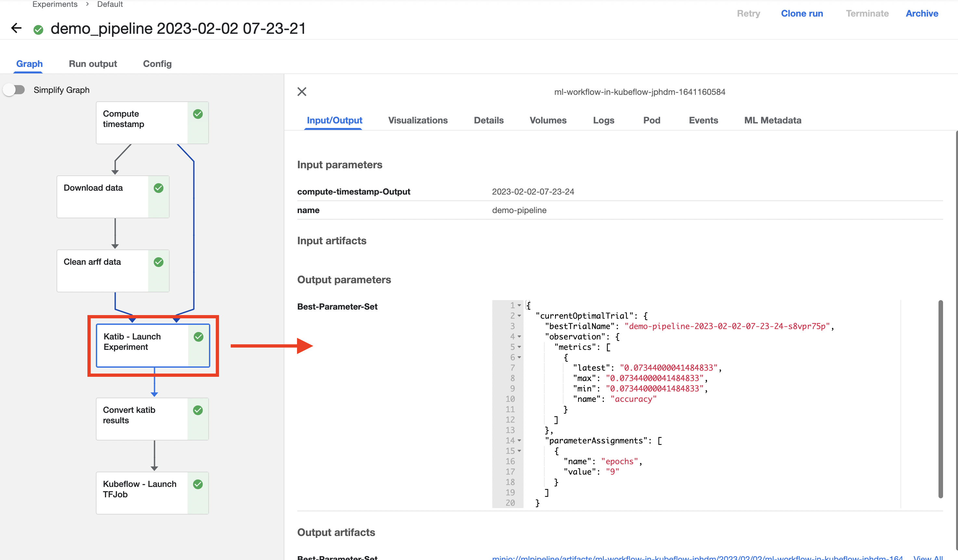Collapse parameterAssignments fold arrow at line 14

pos(519,441)
